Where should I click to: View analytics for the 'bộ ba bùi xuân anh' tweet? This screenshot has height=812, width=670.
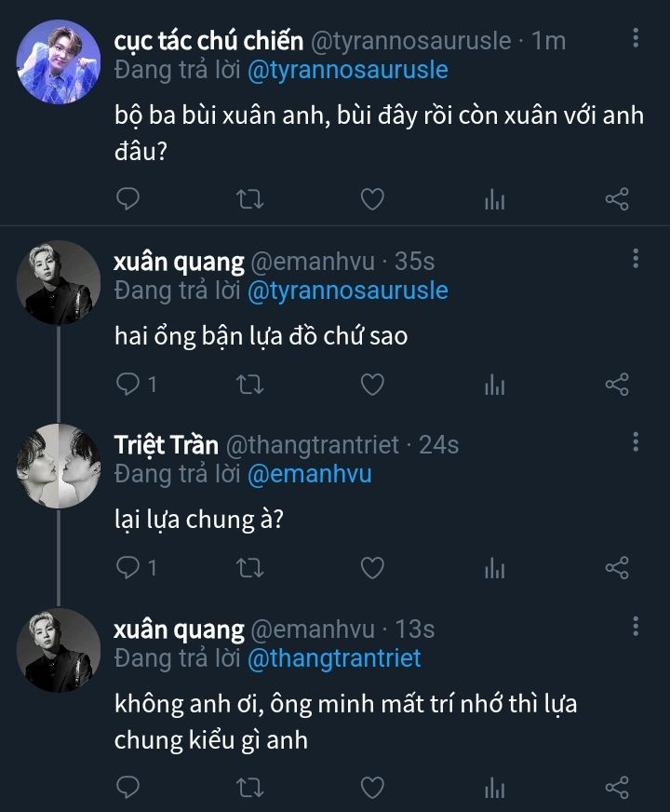tap(494, 198)
